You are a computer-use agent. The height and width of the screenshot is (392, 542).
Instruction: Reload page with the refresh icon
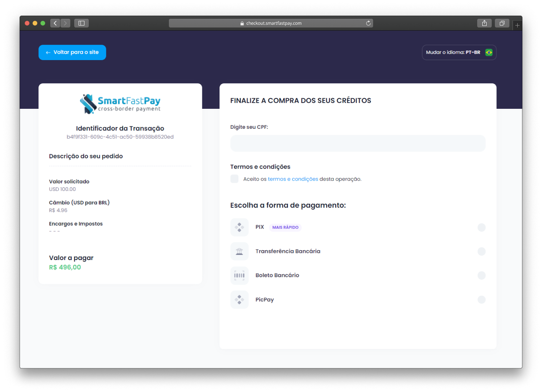[368, 23]
